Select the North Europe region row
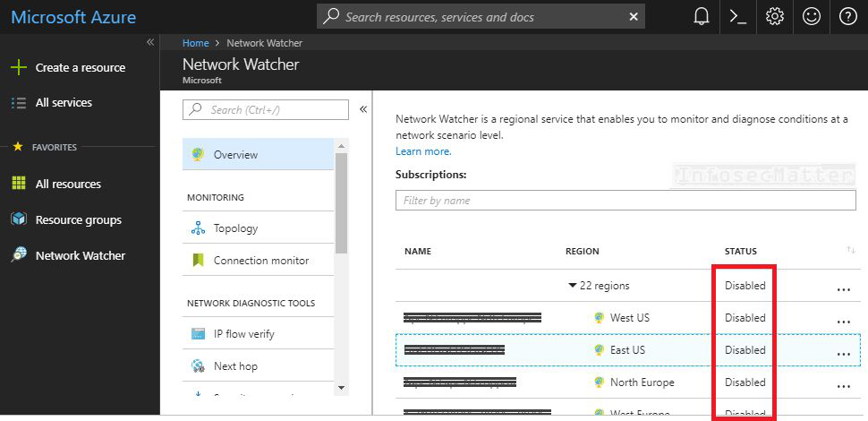 click(x=628, y=382)
